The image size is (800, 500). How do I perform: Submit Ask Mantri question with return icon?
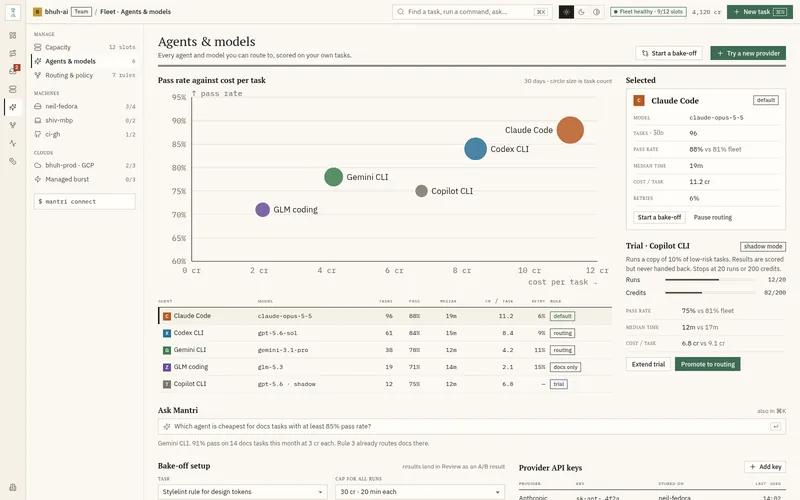point(776,427)
